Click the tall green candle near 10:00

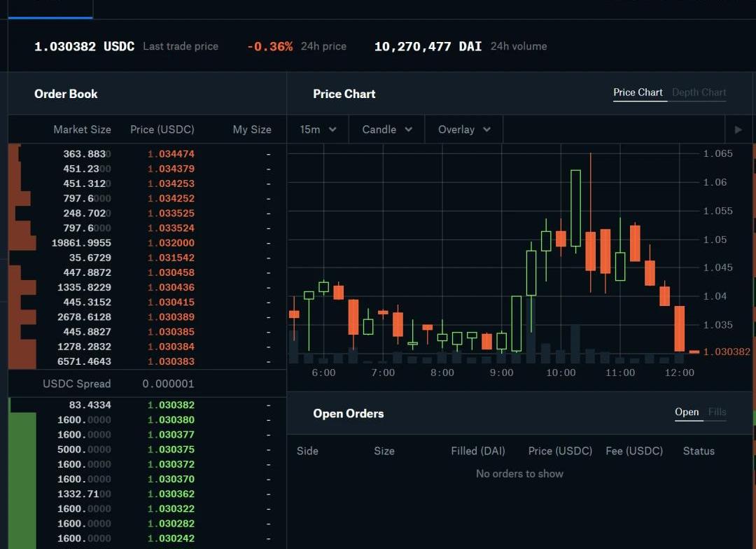(x=575, y=208)
